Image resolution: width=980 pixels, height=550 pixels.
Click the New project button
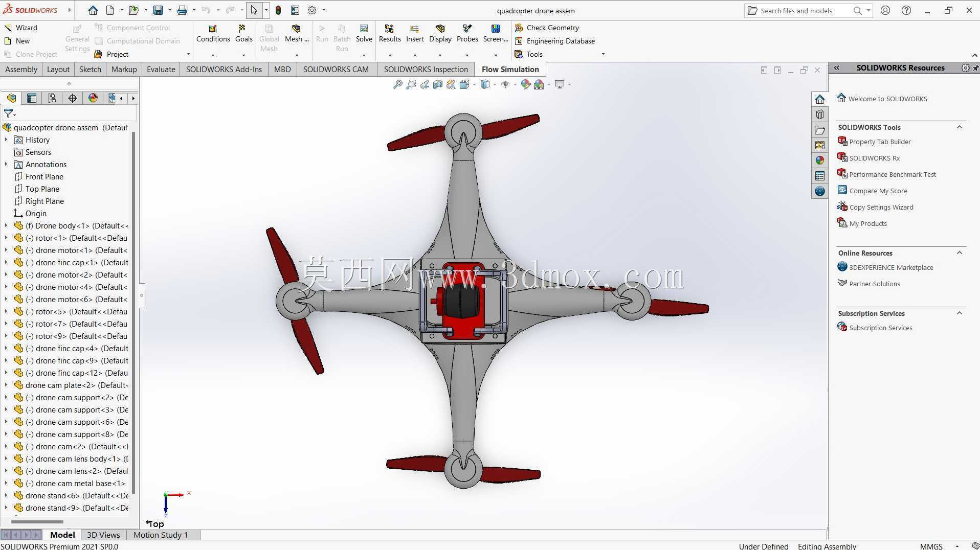17,41
